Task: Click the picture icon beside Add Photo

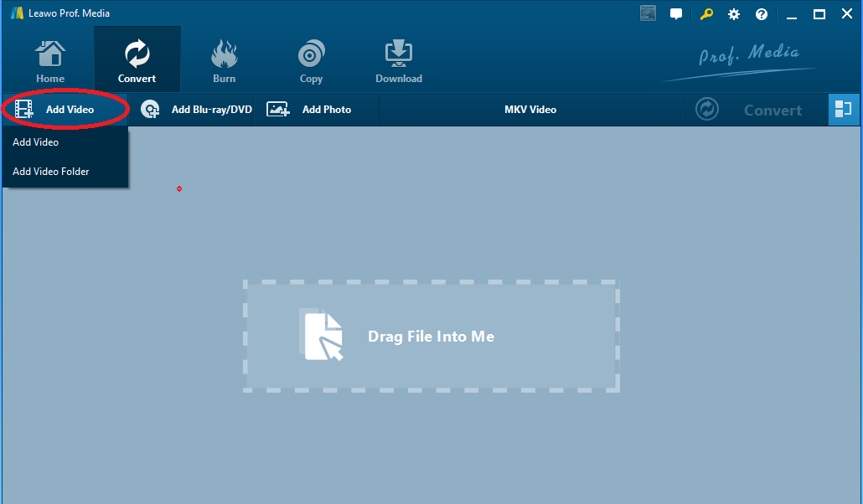Action: coord(278,110)
